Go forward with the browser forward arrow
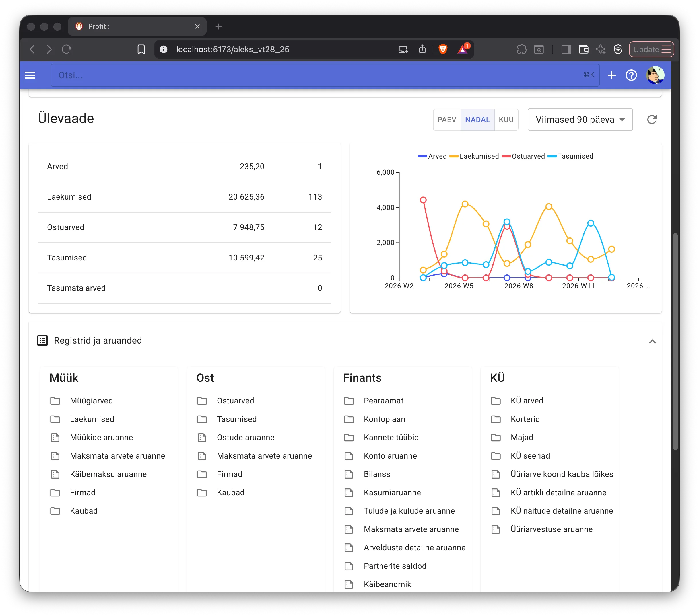 [49, 50]
